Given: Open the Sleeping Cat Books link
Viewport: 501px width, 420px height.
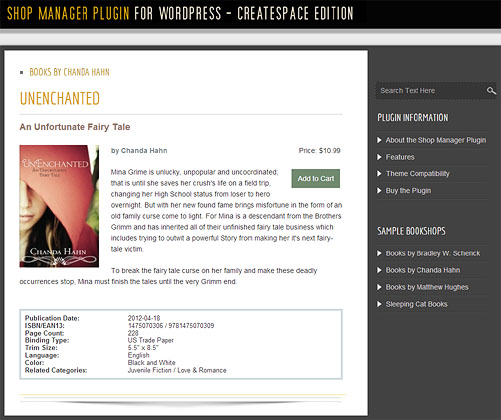Looking at the screenshot, I should point(416,304).
